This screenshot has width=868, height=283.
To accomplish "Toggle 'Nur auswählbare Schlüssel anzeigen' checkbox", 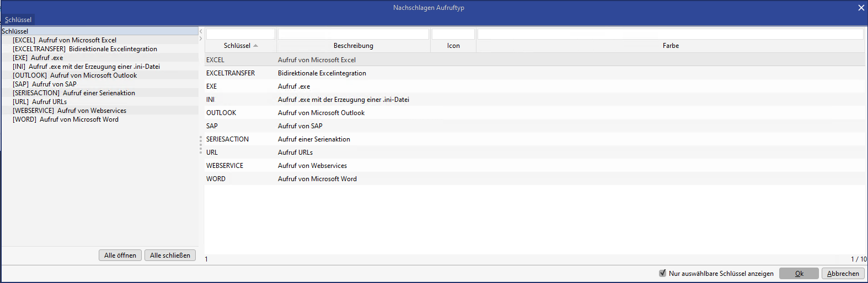I will coord(663,273).
